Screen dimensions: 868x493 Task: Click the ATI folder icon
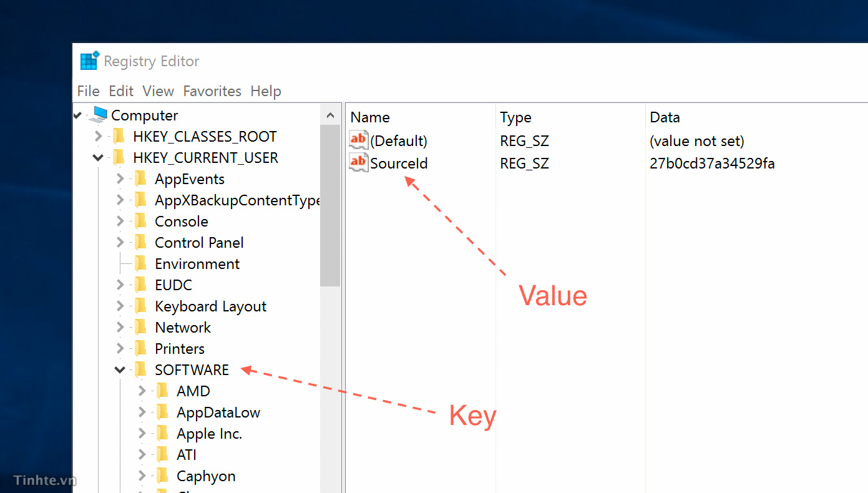(162, 455)
